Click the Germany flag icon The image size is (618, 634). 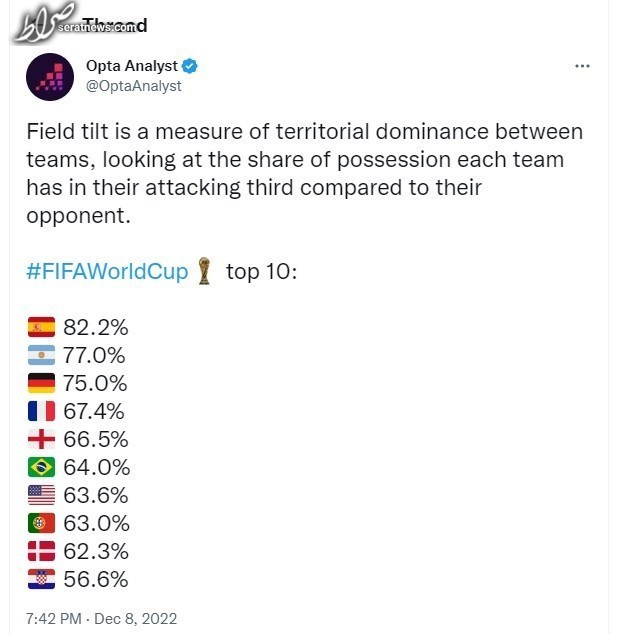41,383
